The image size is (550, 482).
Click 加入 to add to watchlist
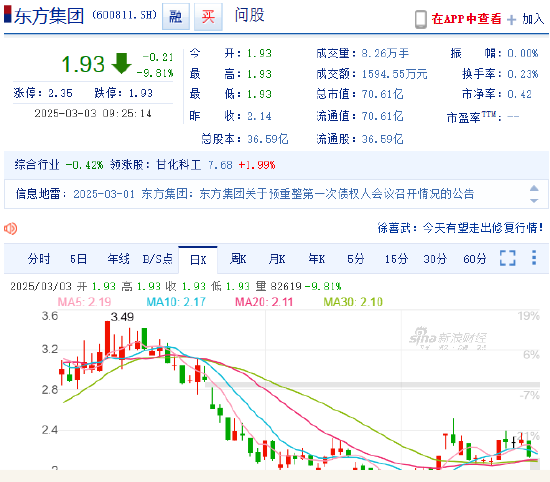coord(533,19)
